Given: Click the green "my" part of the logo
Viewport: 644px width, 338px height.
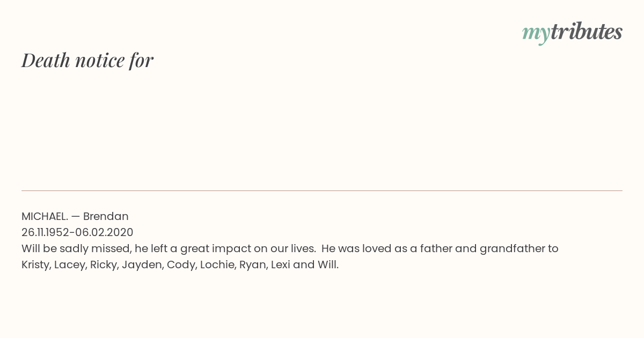Looking at the screenshot, I should tap(536, 34).
